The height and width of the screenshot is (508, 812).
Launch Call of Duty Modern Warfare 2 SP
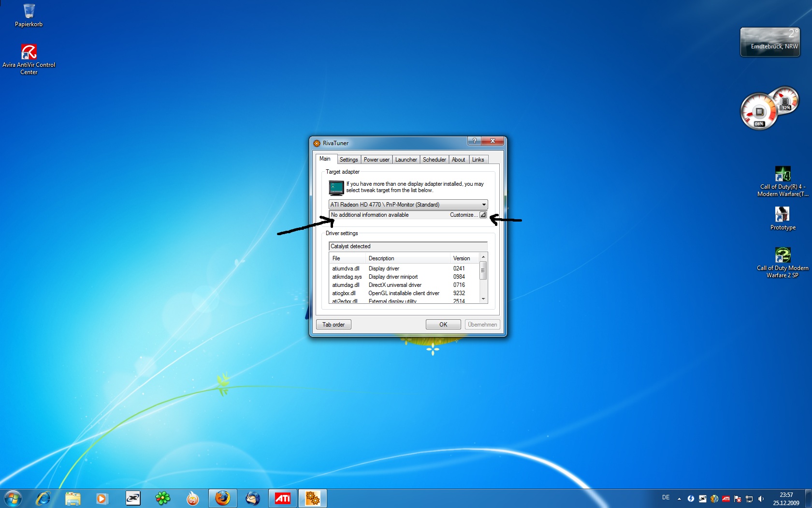click(783, 263)
